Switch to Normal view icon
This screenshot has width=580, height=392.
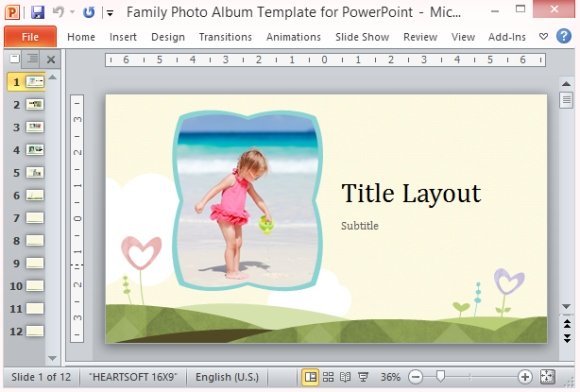click(x=310, y=377)
